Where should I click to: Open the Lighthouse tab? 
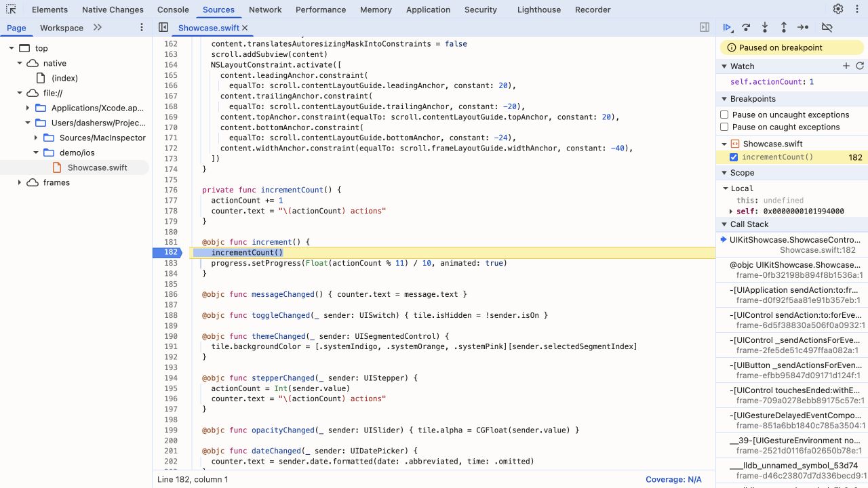coord(539,9)
